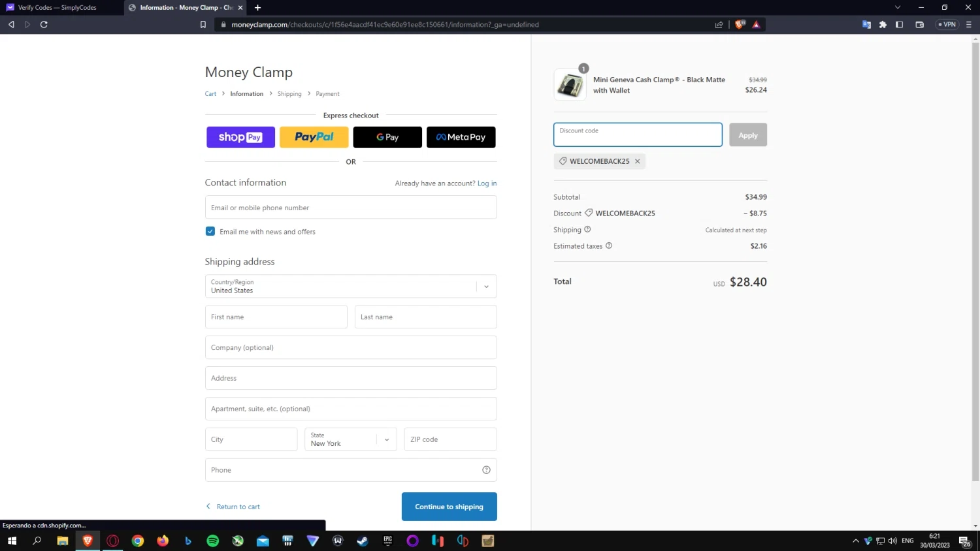Open the notification center icon

964,541
